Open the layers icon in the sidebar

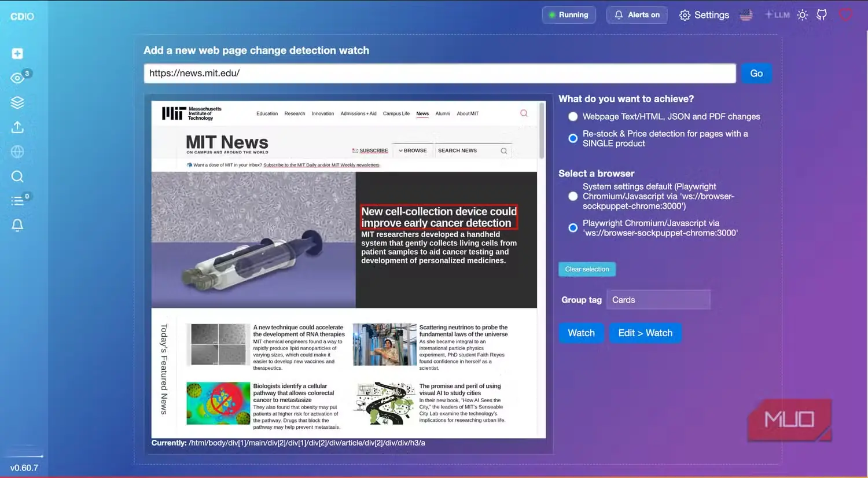point(17,102)
